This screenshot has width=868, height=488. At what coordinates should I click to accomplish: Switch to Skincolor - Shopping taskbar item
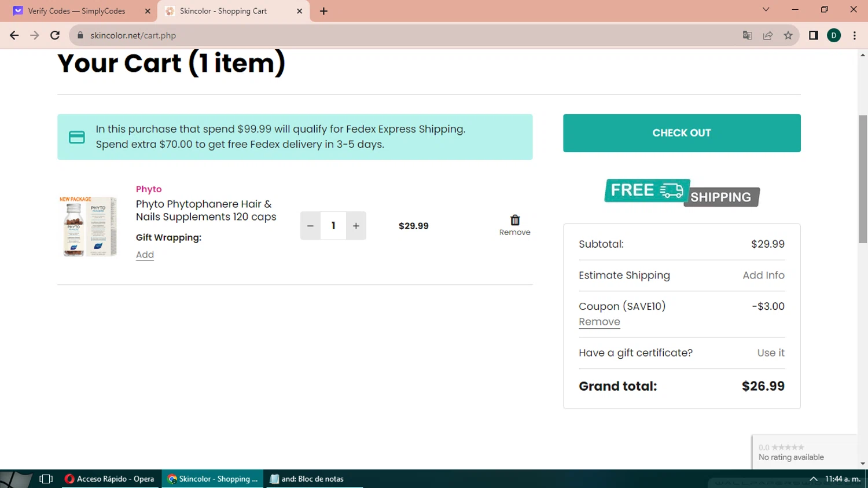pyautogui.click(x=212, y=479)
